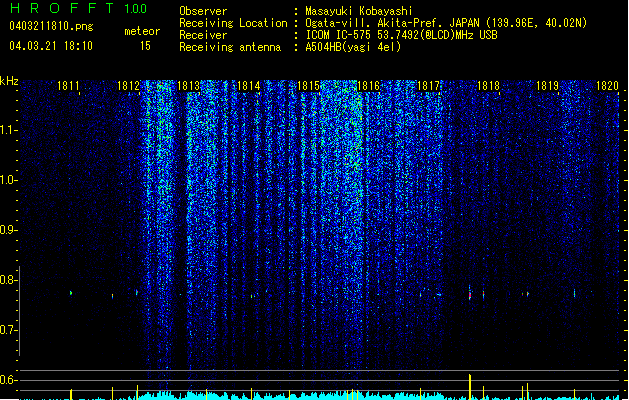Image resolution: width=629 pixels, height=400 pixels.
Task: Click the 1815 time axis label
Action: point(308,86)
